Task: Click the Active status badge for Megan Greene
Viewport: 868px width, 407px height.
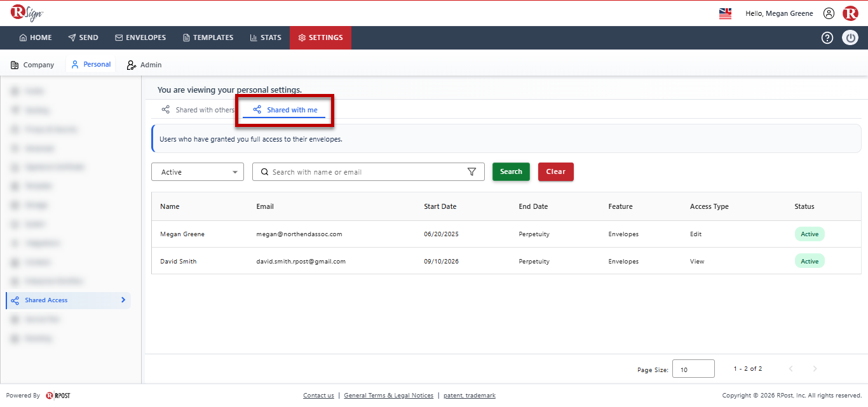Action: pos(810,234)
